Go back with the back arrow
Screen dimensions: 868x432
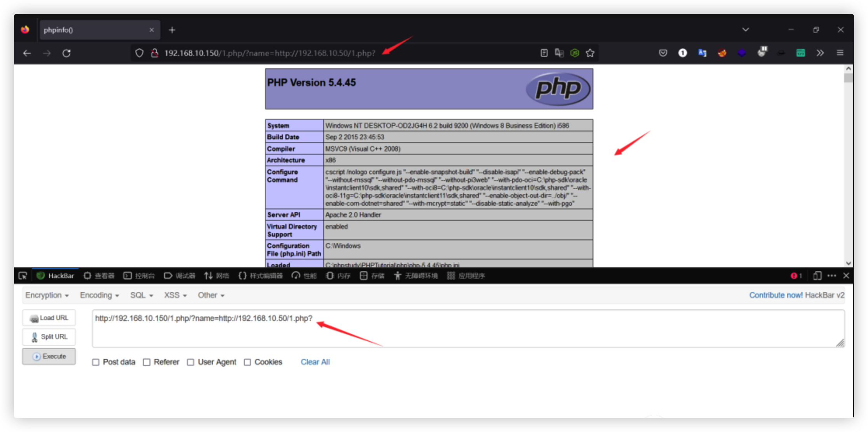point(27,53)
